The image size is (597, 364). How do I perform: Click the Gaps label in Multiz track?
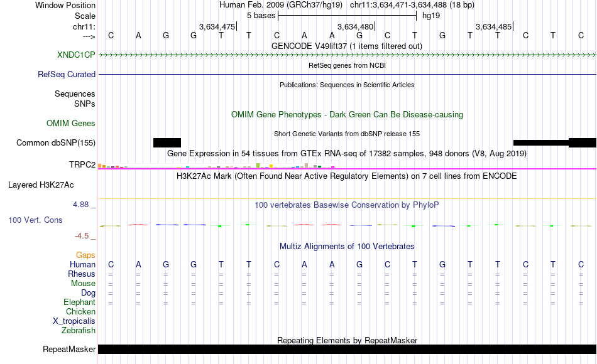click(x=85, y=255)
